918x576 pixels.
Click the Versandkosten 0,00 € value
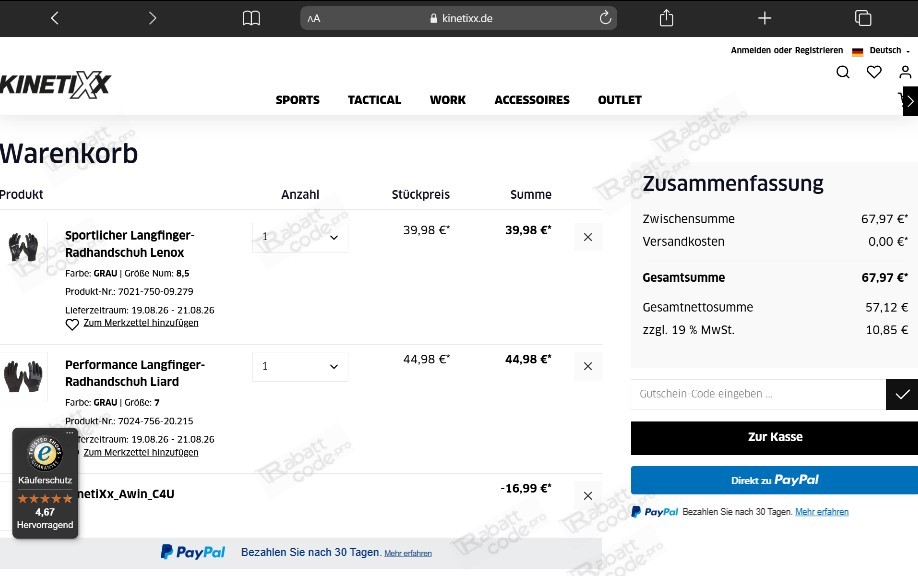pos(888,242)
